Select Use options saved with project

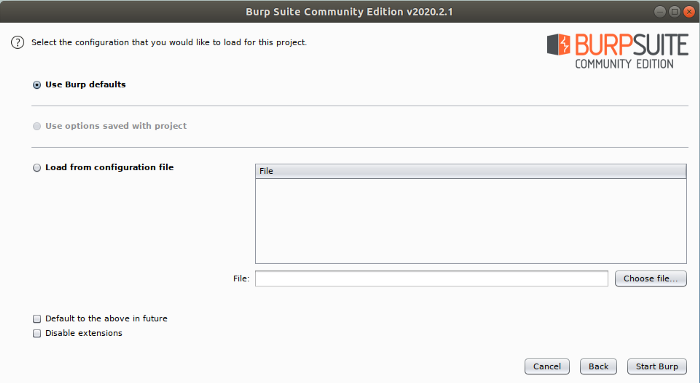pyautogui.click(x=37, y=126)
